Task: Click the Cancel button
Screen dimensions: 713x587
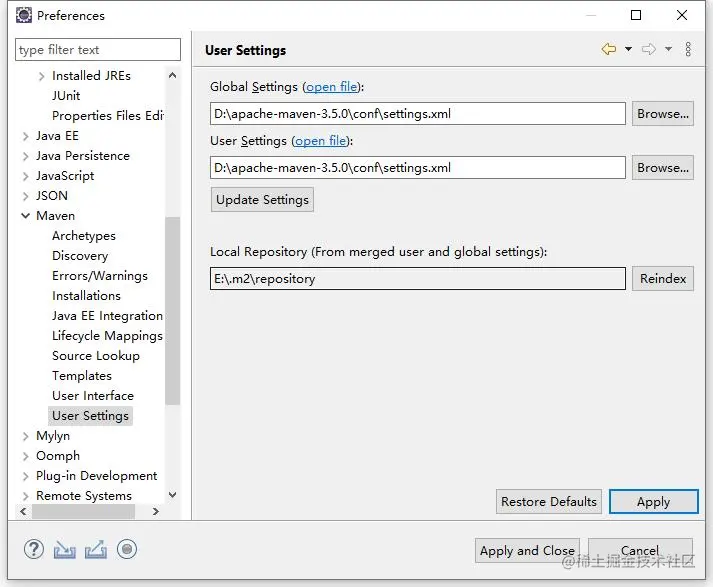Action: pos(640,551)
